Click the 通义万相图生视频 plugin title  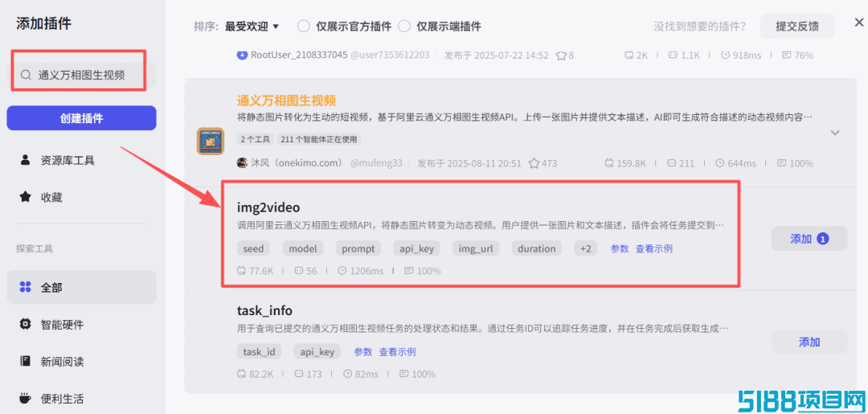pyautogui.click(x=286, y=100)
